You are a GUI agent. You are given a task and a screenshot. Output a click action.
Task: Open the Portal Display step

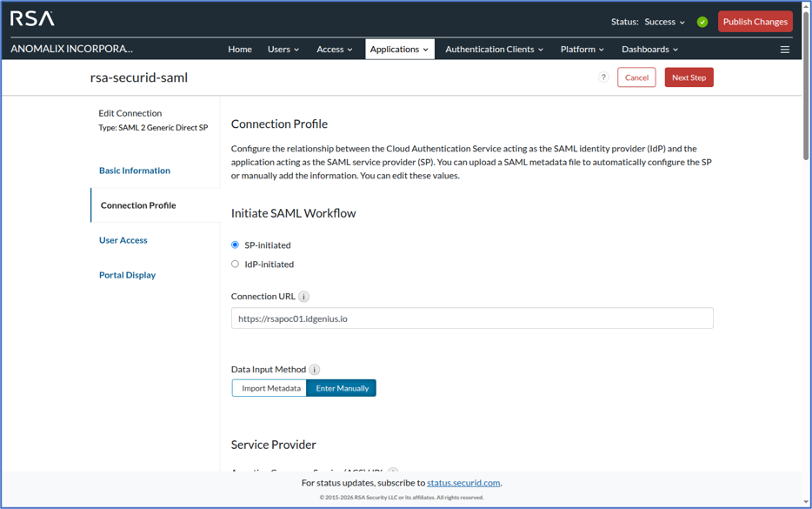pyautogui.click(x=128, y=275)
